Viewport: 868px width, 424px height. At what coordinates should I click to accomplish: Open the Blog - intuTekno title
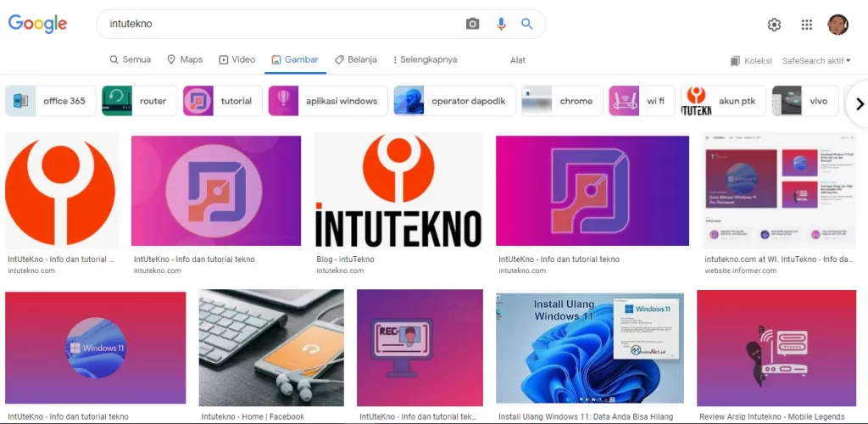346,259
